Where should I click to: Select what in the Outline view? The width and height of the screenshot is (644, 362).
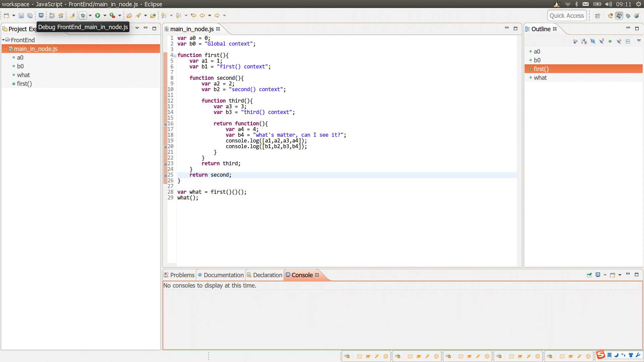(540, 78)
